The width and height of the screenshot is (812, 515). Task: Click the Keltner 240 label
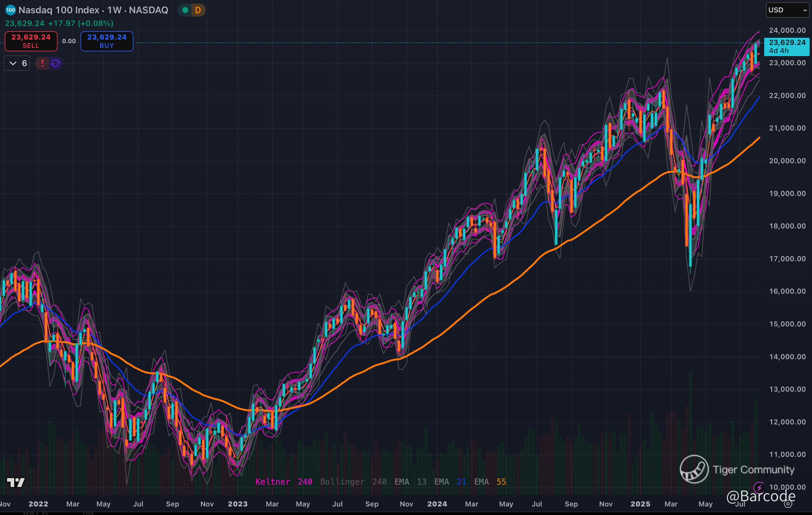[284, 482]
